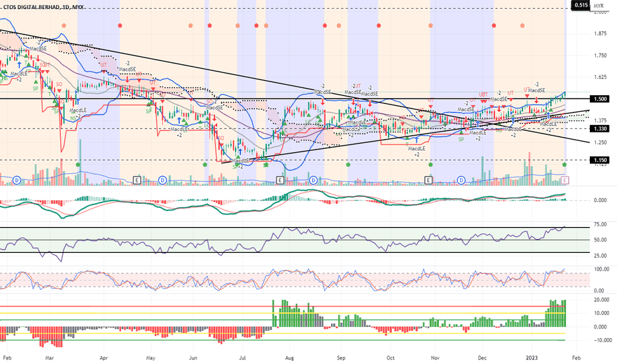Click the red pentagon marker above early December
The image size is (617, 364).
tap(494, 26)
